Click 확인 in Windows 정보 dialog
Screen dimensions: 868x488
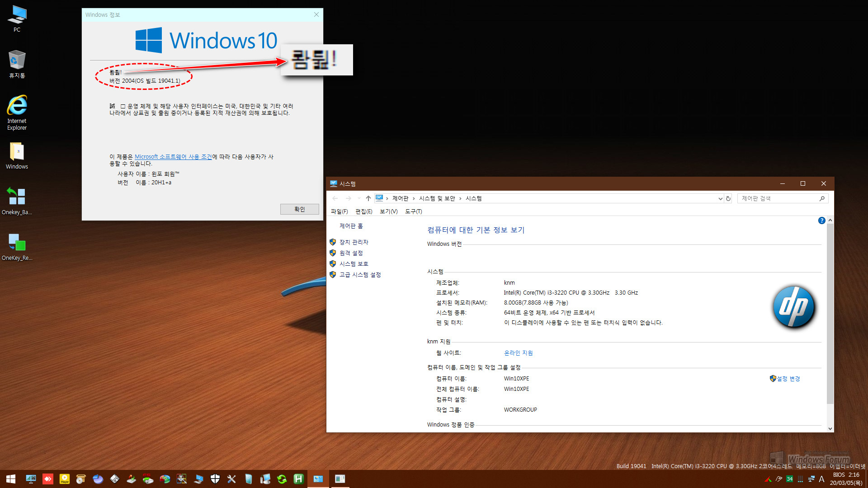pyautogui.click(x=299, y=209)
